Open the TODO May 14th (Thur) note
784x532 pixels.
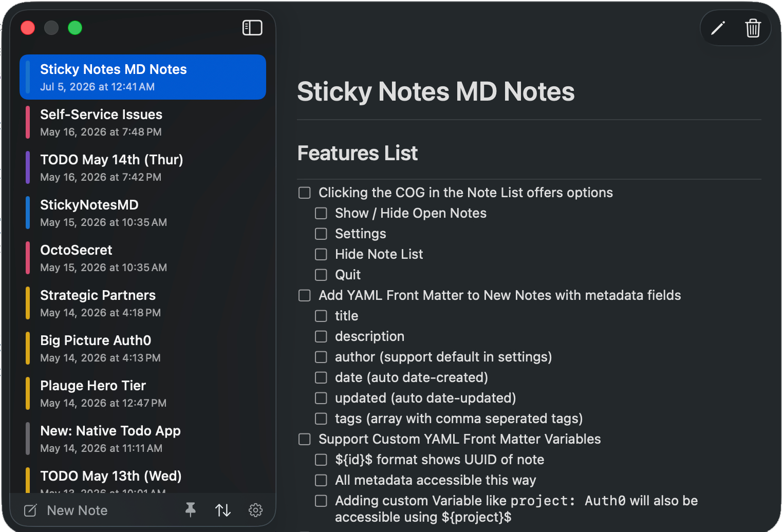click(143, 167)
